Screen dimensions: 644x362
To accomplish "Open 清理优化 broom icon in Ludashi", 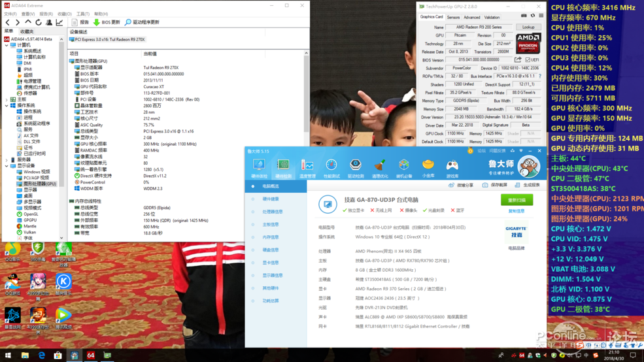I will 380,169.
